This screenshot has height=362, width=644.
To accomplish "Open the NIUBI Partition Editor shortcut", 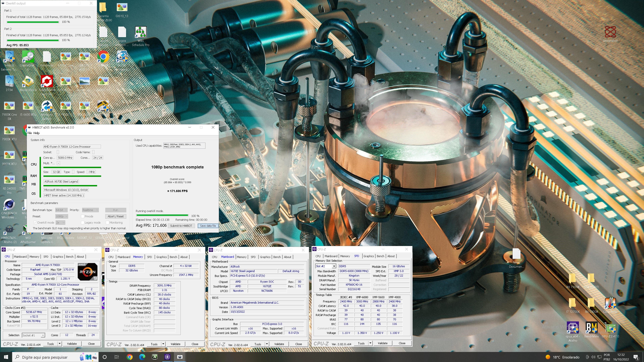I will 122,61.
